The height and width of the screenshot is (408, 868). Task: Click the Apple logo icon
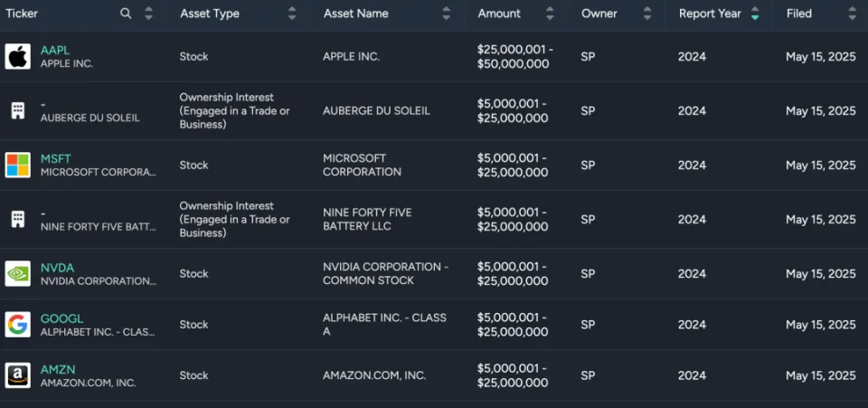pyautogui.click(x=17, y=56)
